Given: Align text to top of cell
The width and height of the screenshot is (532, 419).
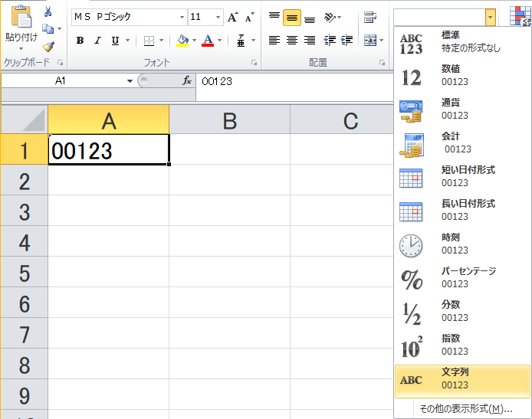Looking at the screenshot, I should 274,17.
